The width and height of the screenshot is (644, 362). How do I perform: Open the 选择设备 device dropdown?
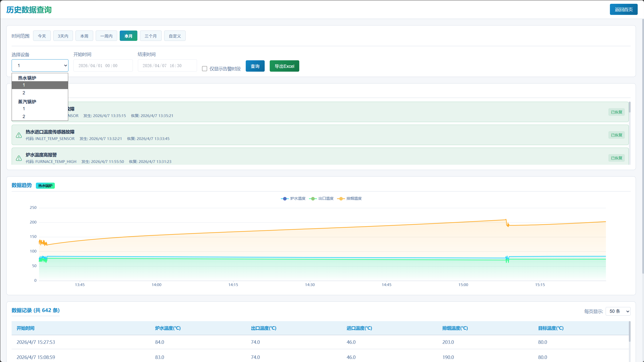pos(40,66)
